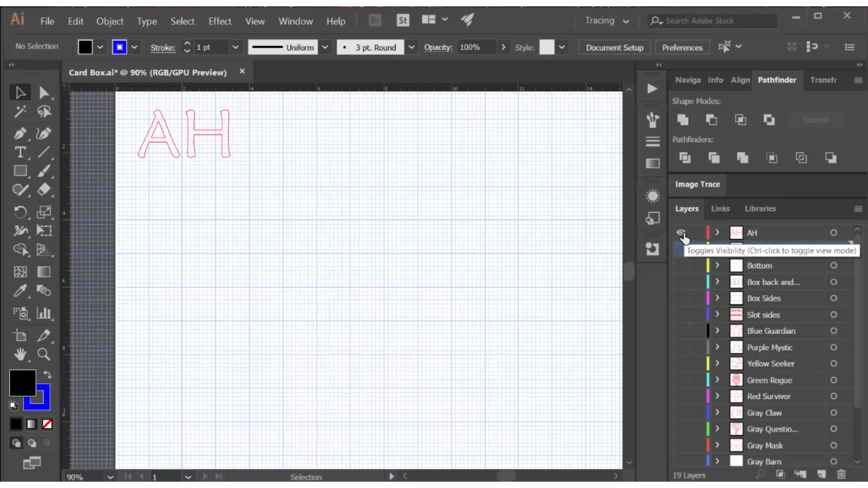
Task: Select the Direct Selection tool
Action: [44, 92]
